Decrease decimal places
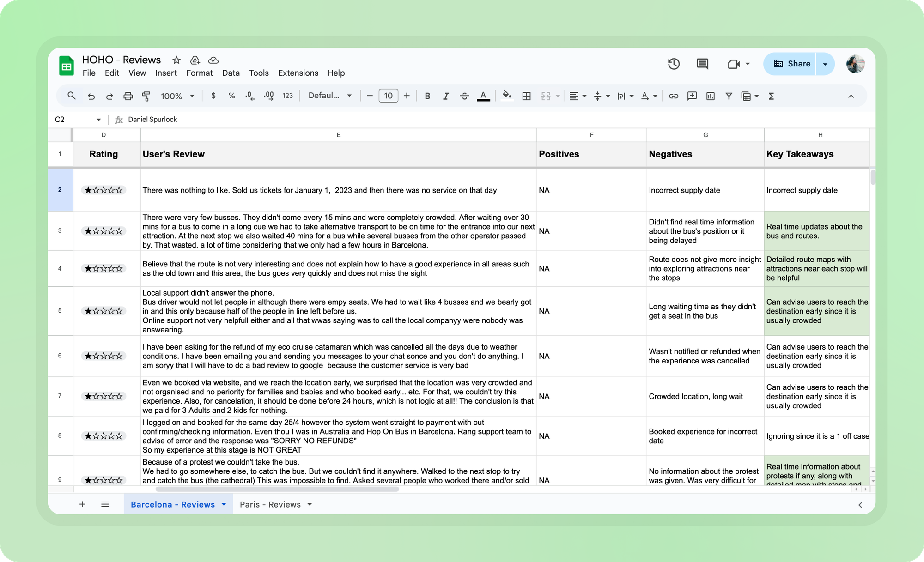 point(250,96)
